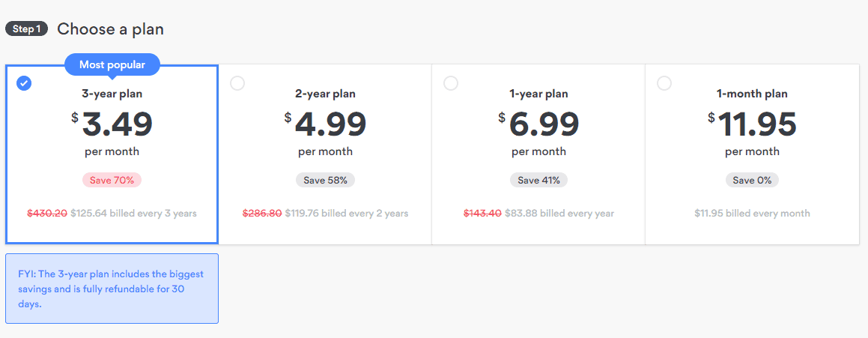Click the Save 0% label

[752, 180]
